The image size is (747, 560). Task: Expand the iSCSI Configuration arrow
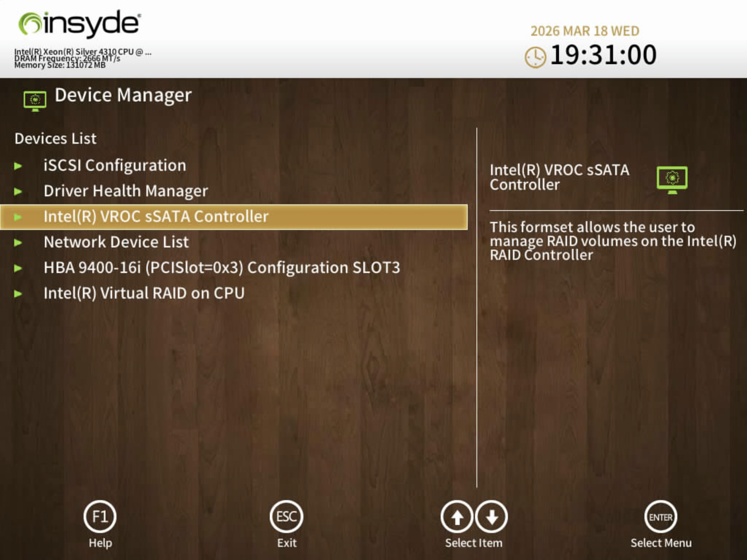pos(18,165)
